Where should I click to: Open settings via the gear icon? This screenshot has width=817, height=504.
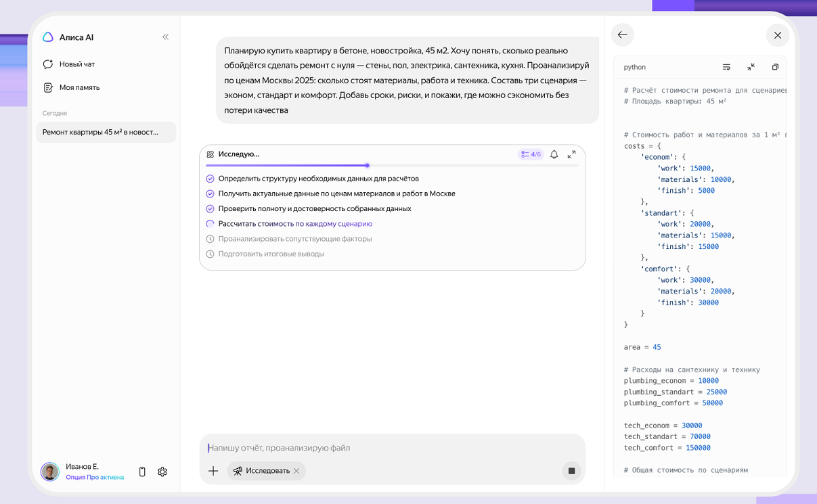tap(162, 472)
